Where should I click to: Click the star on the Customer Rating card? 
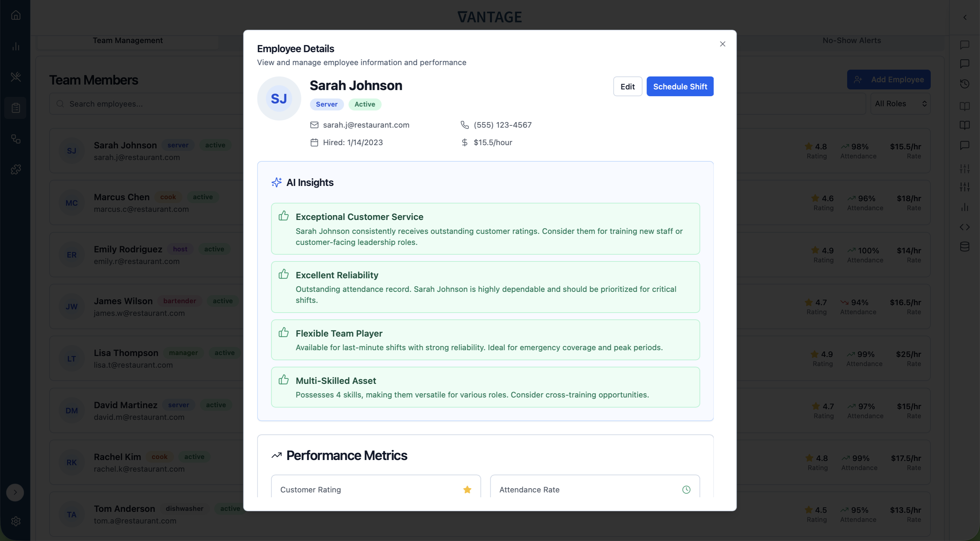click(467, 490)
